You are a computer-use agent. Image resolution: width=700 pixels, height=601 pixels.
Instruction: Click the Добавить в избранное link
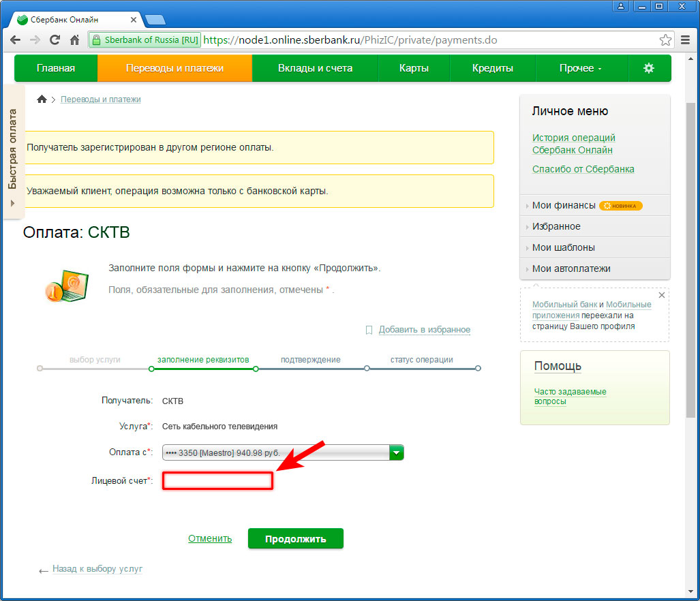point(425,330)
